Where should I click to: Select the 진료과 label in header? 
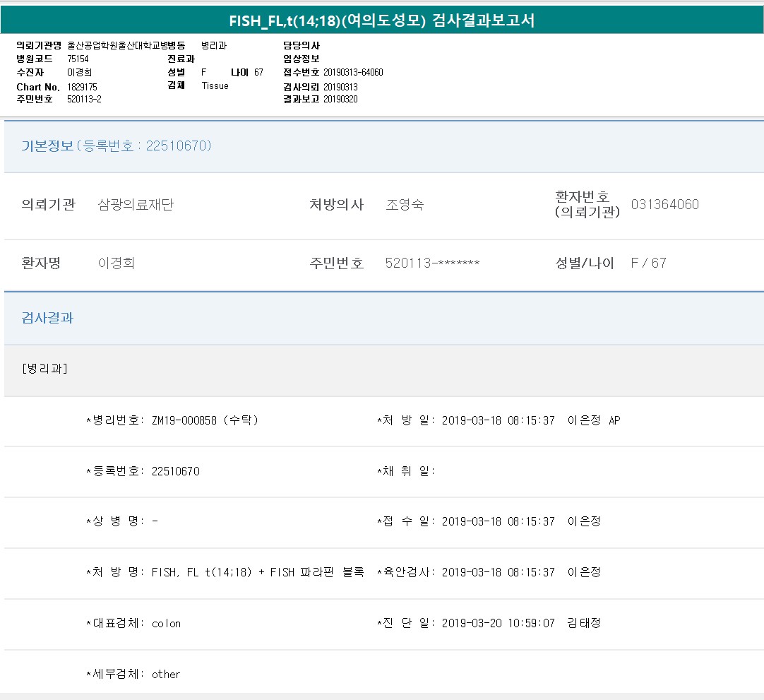tap(181, 59)
